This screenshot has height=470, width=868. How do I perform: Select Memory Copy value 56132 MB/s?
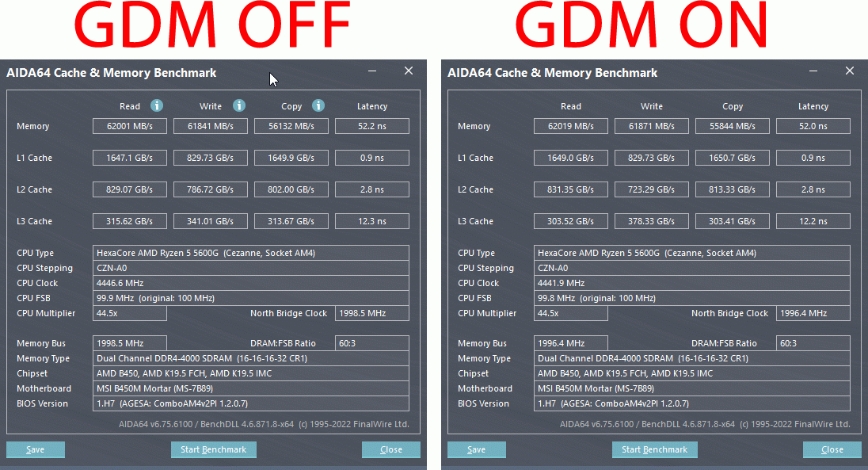tap(291, 126)
